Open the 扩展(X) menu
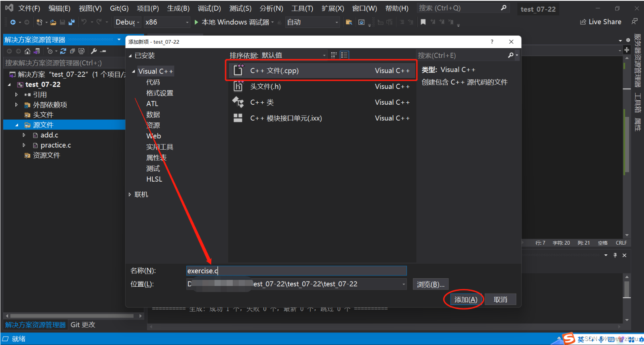 pos(333,8)
